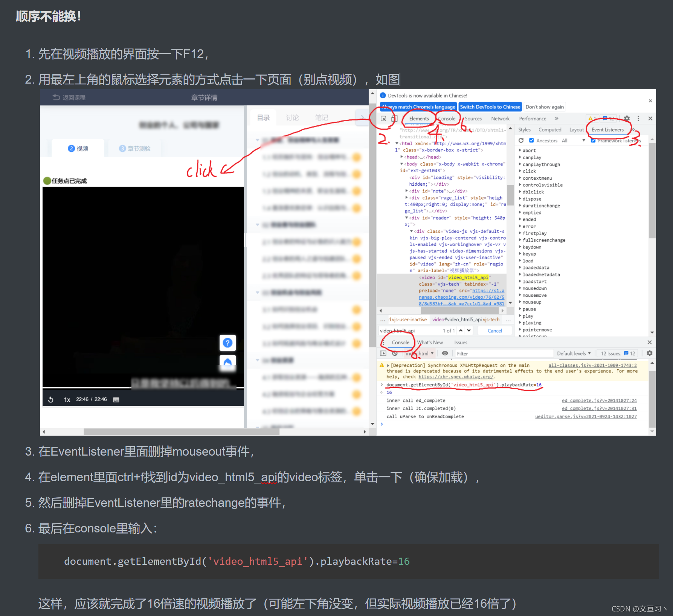Switch to the Sources panel tab
673x616 pixels.
pos(473,119)
